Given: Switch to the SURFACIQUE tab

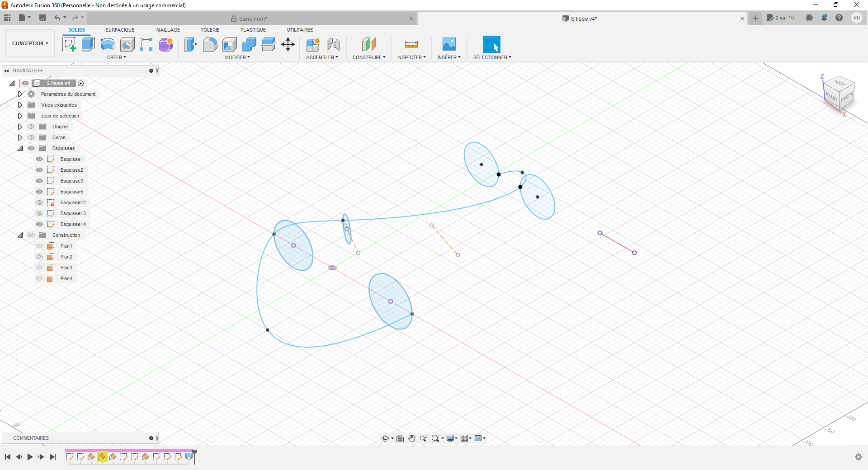Looking at the screenshot, I should [x=119, y=30].
